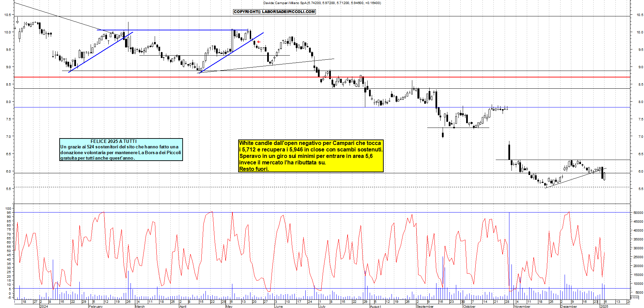
Task: Click the line 'i 5,712 e recupera i 5,946'
Action: tap(311, 149)
